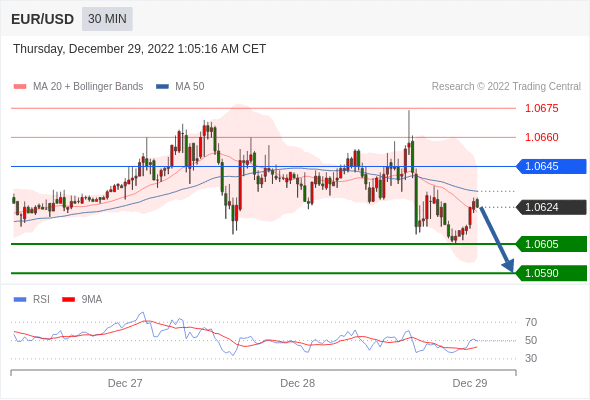Click the Dec 28 axis label
This screenshot has height=400, width=590.
click(x=298, y=383)
